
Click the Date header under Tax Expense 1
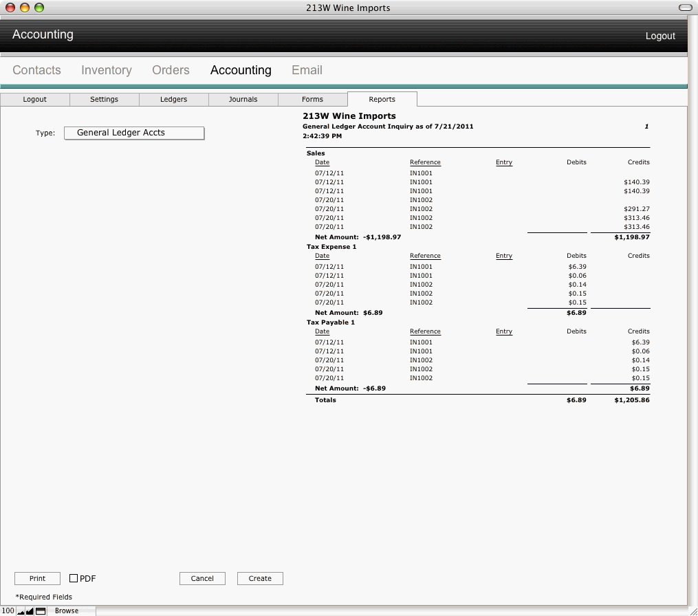323,256
